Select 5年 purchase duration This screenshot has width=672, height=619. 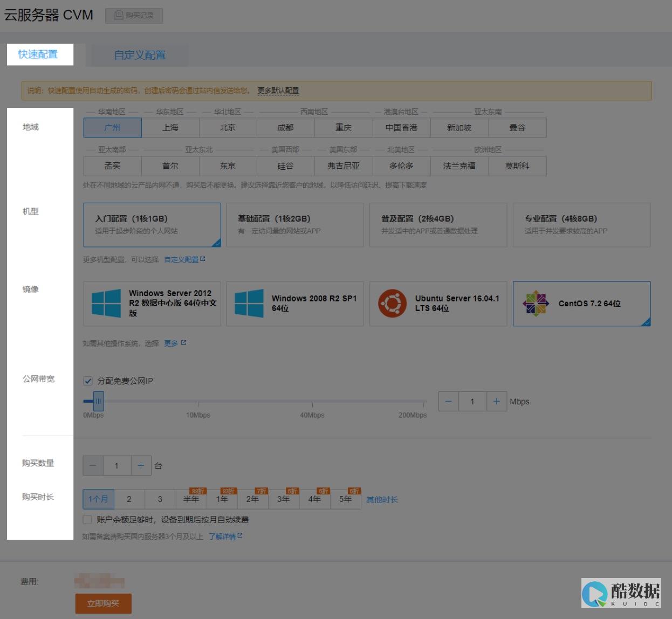[x=346, y=499]
